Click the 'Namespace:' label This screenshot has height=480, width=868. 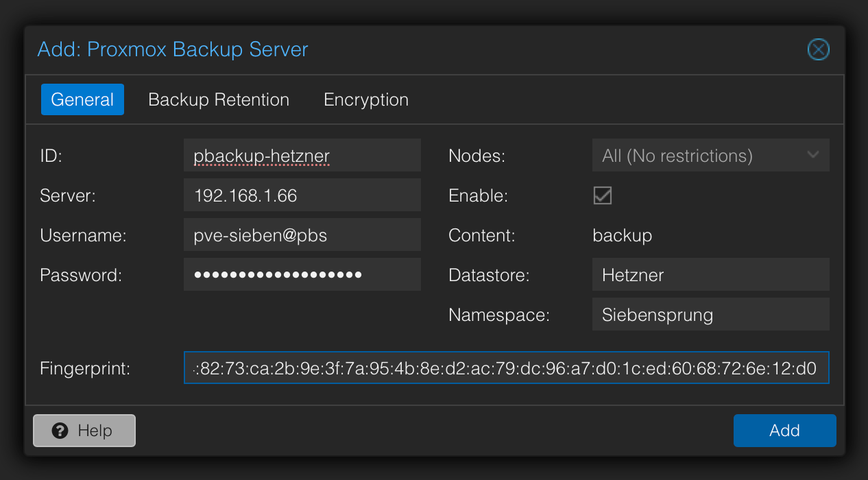[499, 315]
